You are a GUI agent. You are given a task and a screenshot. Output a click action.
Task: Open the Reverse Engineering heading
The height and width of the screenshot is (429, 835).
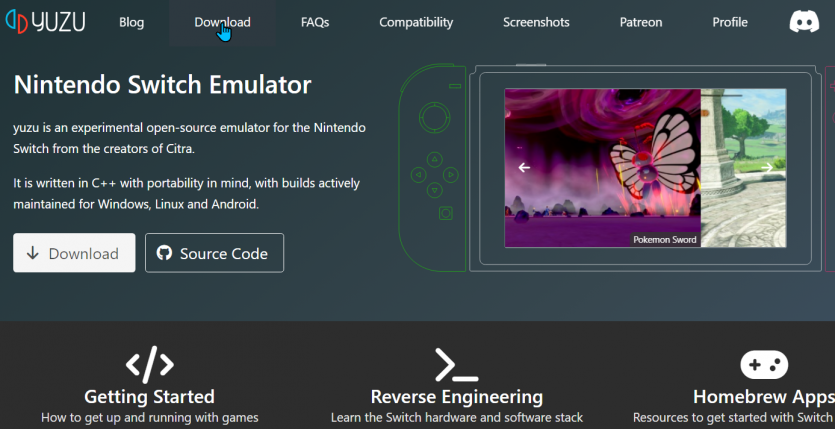pos(456,397)
